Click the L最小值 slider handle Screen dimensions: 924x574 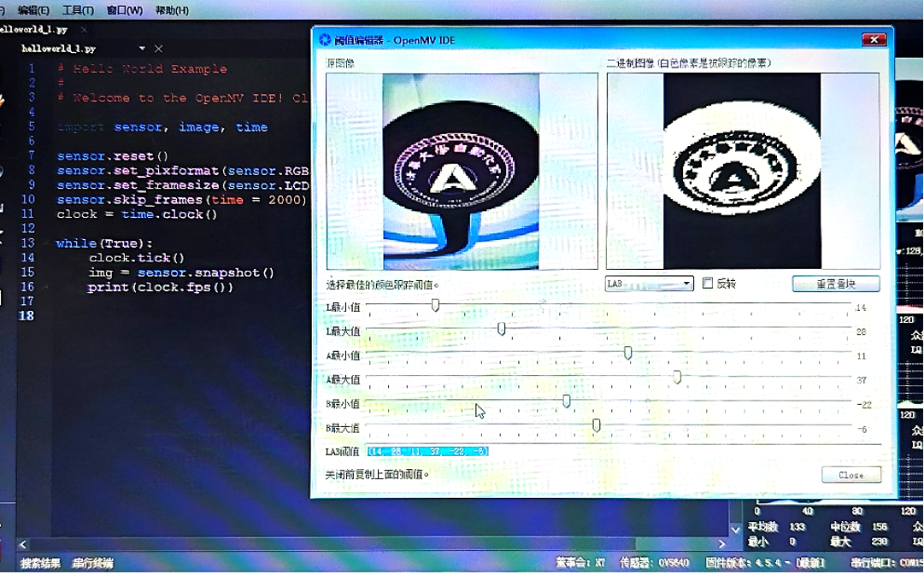point(435,305)
